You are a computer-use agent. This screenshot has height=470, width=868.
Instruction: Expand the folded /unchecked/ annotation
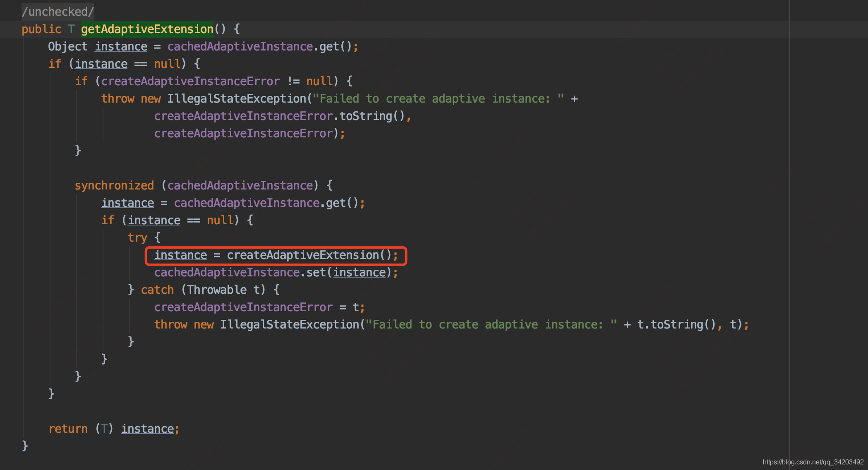coord(58,12)
